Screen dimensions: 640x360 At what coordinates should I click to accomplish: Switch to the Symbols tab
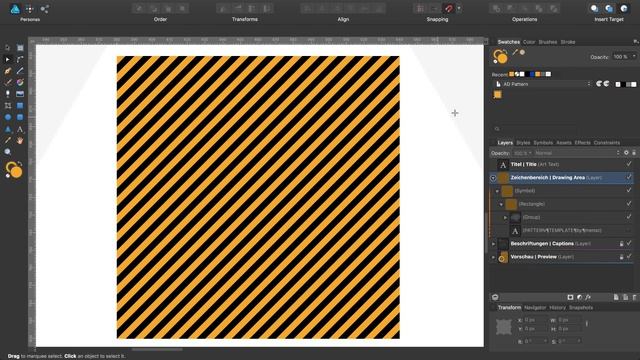coord(543,143)
